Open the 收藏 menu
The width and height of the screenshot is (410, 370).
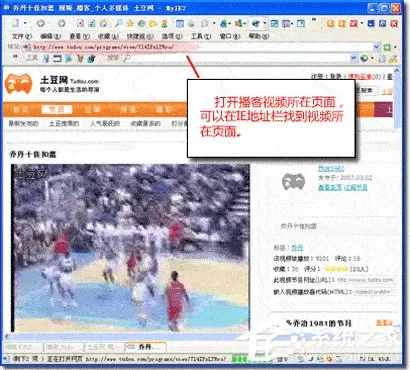[109, 36]
